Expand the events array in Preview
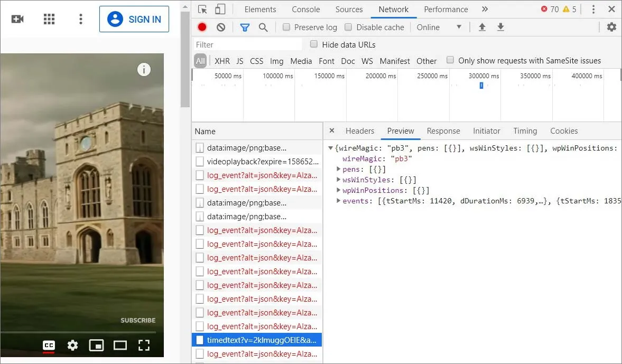This screenshot has width=622, height=364. click(x=338, y=201)
